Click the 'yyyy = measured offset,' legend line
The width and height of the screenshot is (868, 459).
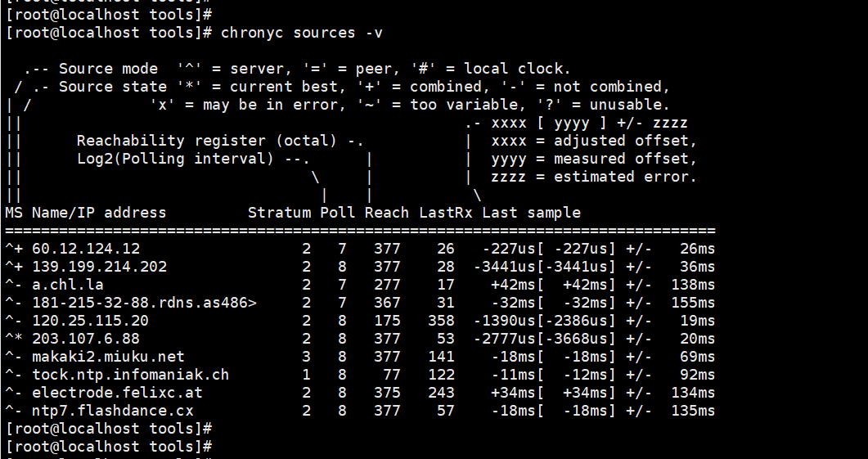pos(594,159)
